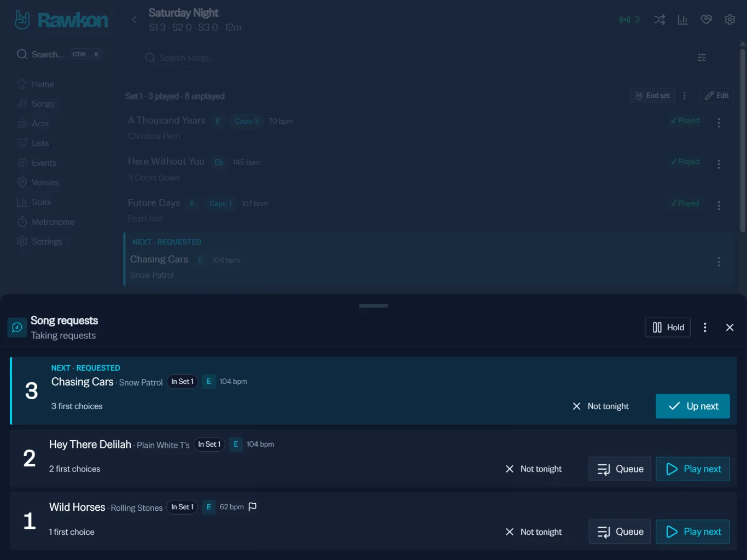Toggle Played status on Here Without You
Screen dimensions: 747x560
click(x=685, y=162)
